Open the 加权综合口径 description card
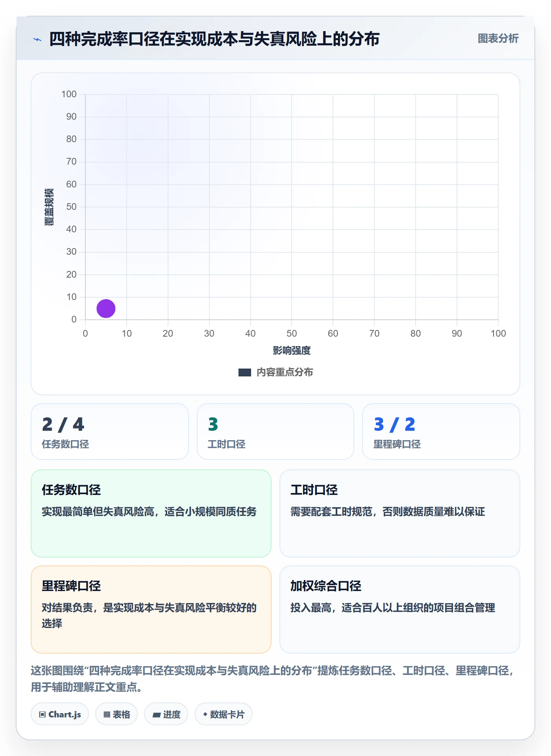The height and width of the screenshot is (756, 551). pos(400,610)
